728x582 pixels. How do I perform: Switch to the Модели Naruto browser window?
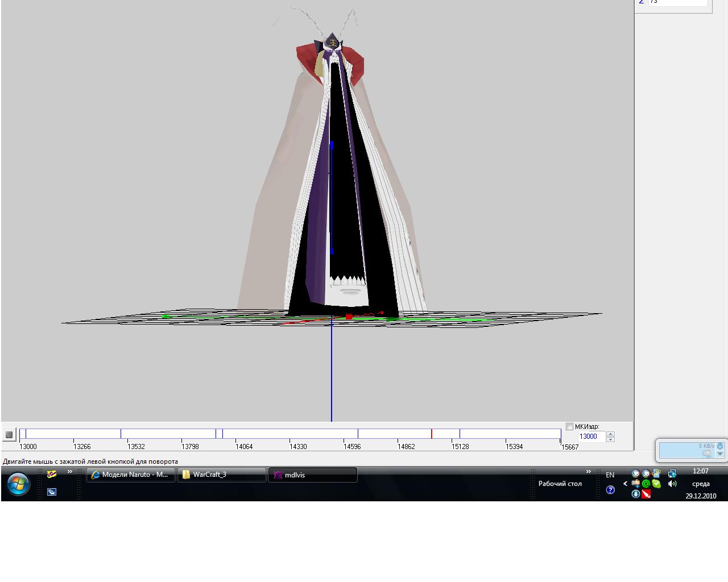(x=130, y=475)
